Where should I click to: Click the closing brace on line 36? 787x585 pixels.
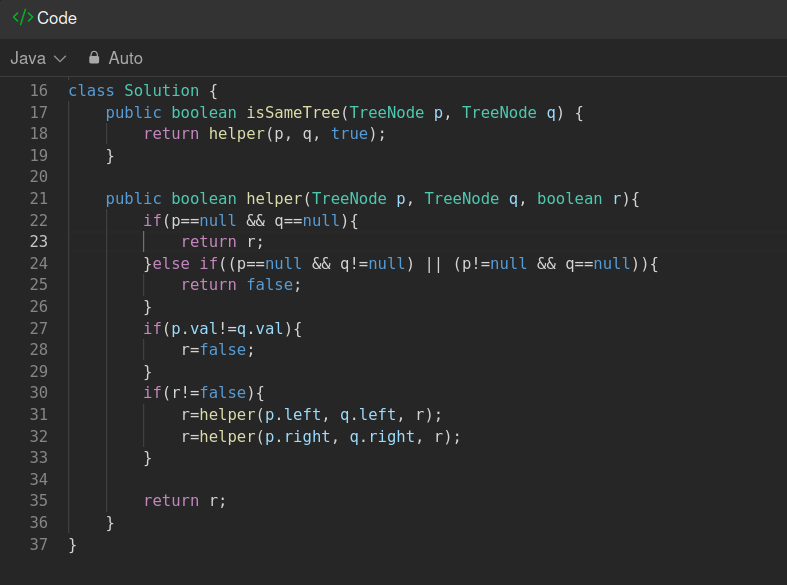pos(110,523)
